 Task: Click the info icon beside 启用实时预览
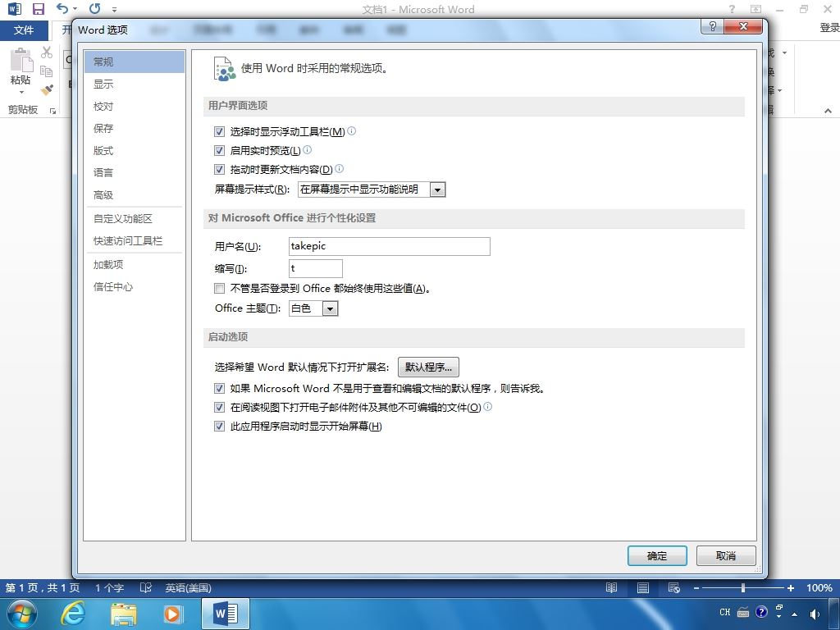click(307, 150)
